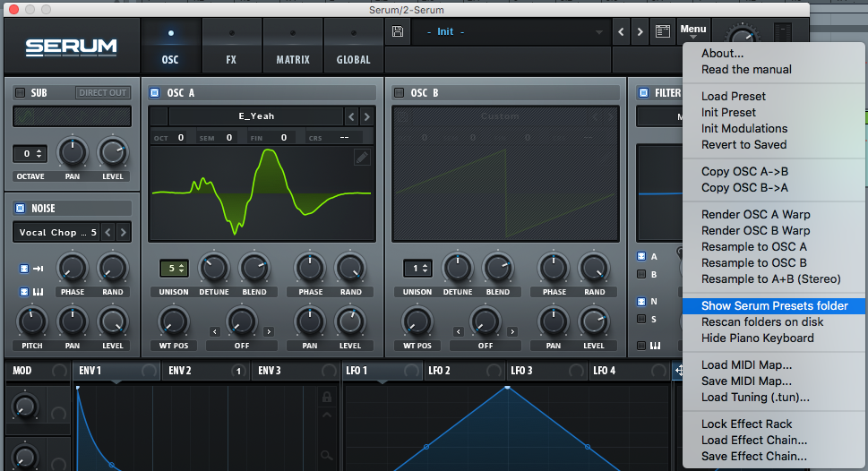Click the LFO 1 modulation source handle

coord(411,371)
